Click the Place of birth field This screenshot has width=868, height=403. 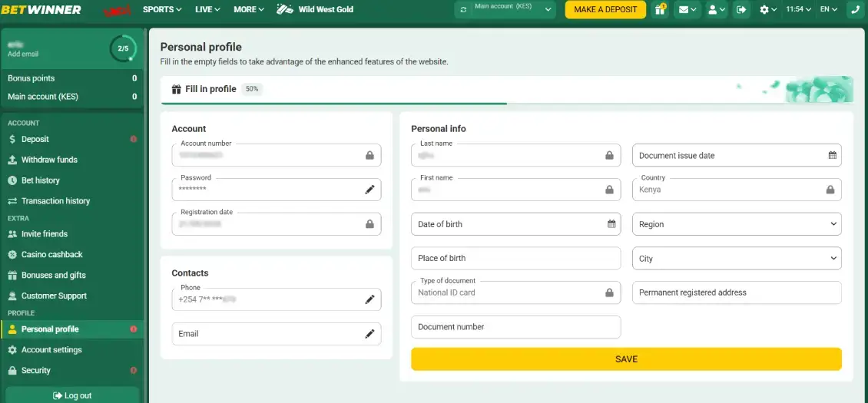tap(516, 258)
